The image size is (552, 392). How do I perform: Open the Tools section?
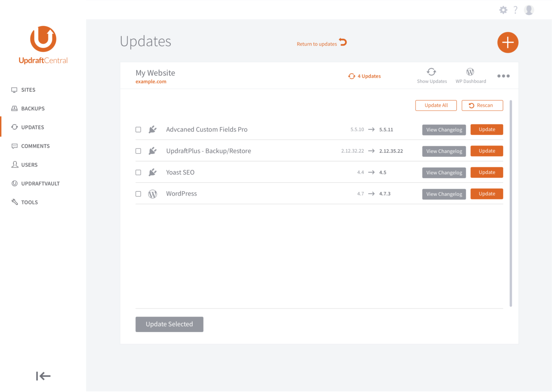[29, 202]
